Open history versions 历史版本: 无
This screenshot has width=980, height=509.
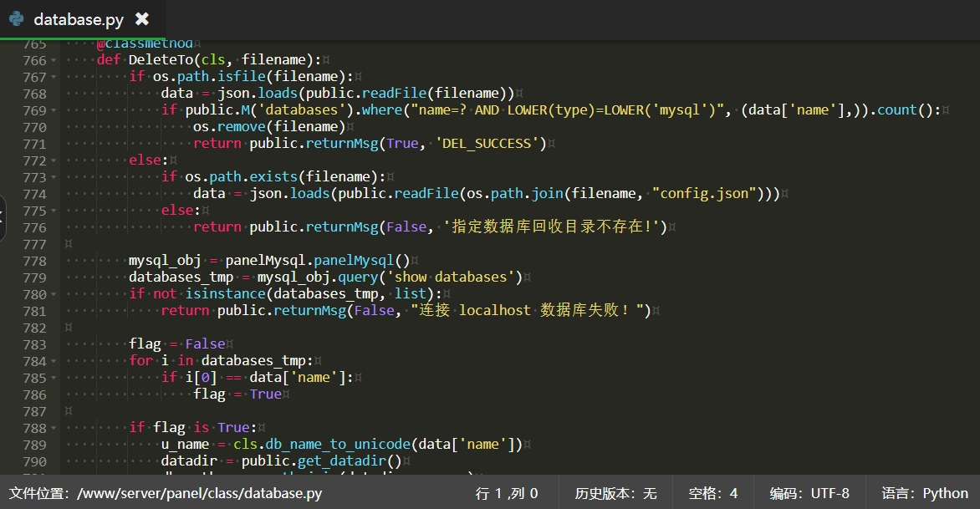point(615,493)
